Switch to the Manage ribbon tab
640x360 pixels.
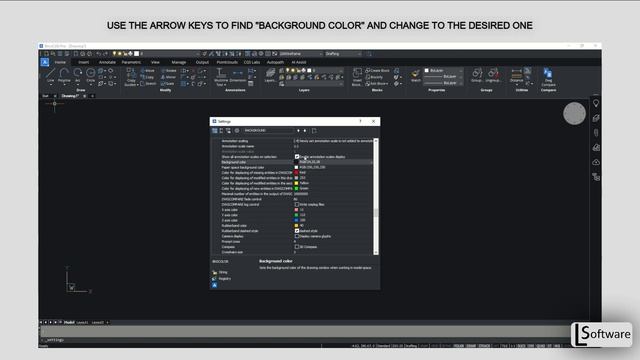pyautogui.click(x=179, y=62)
